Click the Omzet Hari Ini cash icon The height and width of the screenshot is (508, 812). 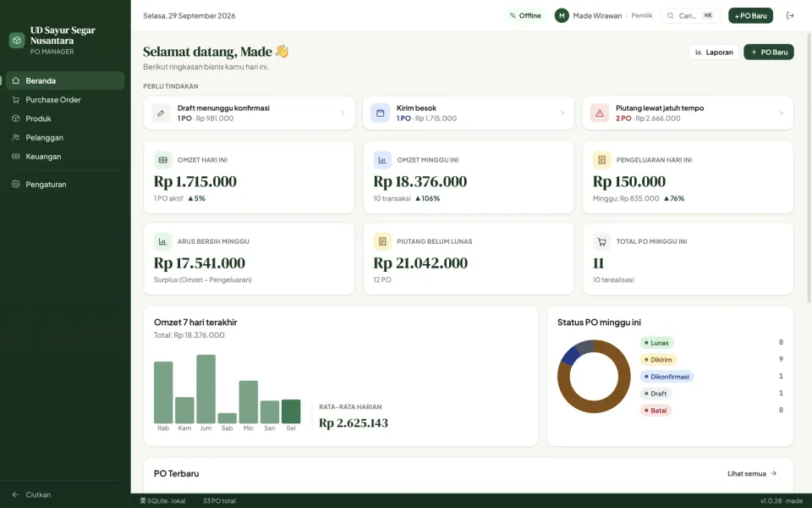click(162, 160)
